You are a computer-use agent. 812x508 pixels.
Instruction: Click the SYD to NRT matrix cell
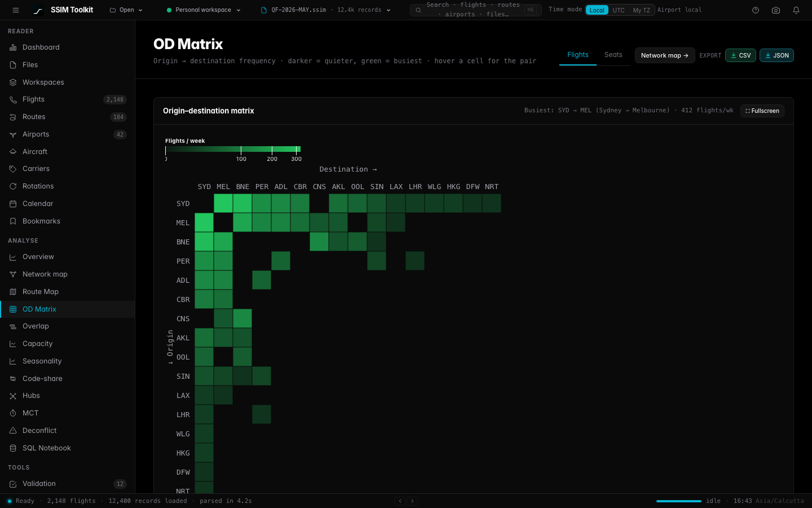492,203
